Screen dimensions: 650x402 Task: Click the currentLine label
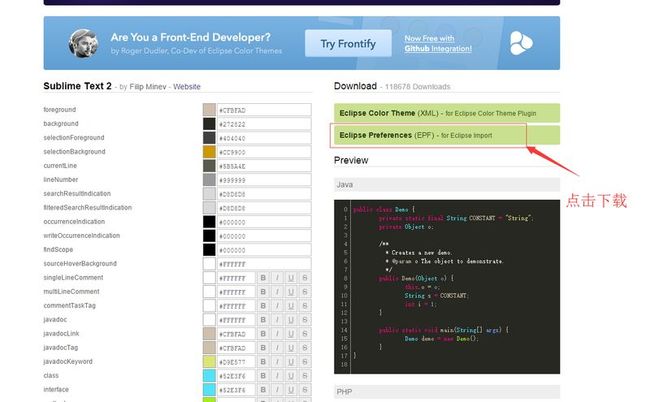(60, 166)
